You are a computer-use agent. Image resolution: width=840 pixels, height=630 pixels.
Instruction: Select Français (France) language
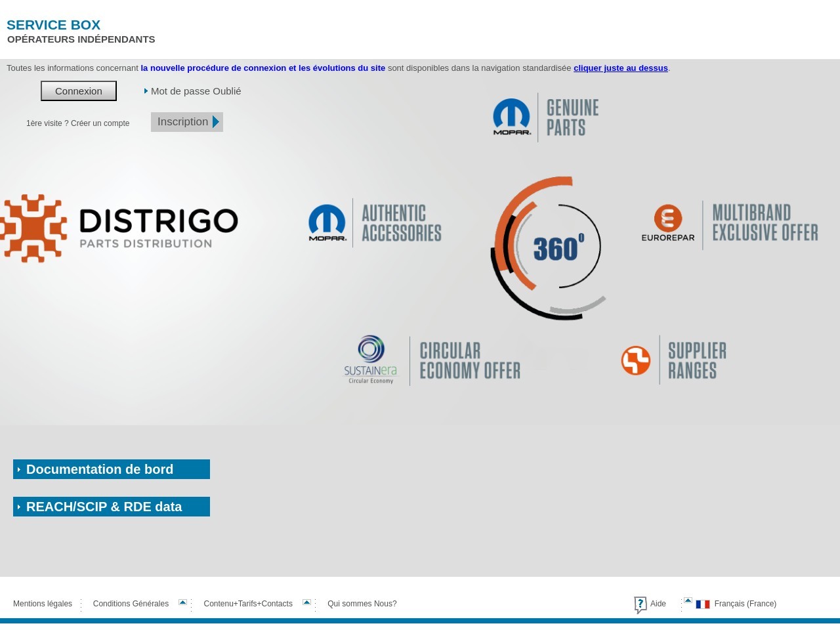click(x=745, y=604)
